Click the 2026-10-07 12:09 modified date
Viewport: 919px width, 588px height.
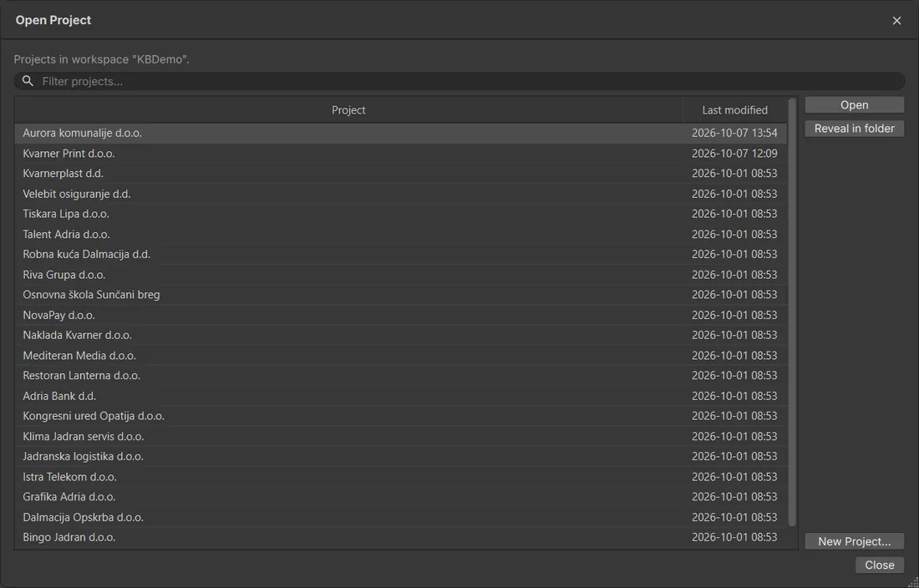click(734, 154)
